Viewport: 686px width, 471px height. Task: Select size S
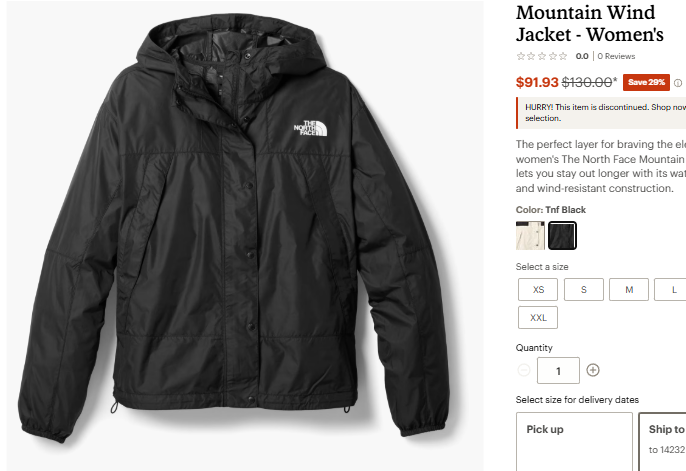point(584,290)
